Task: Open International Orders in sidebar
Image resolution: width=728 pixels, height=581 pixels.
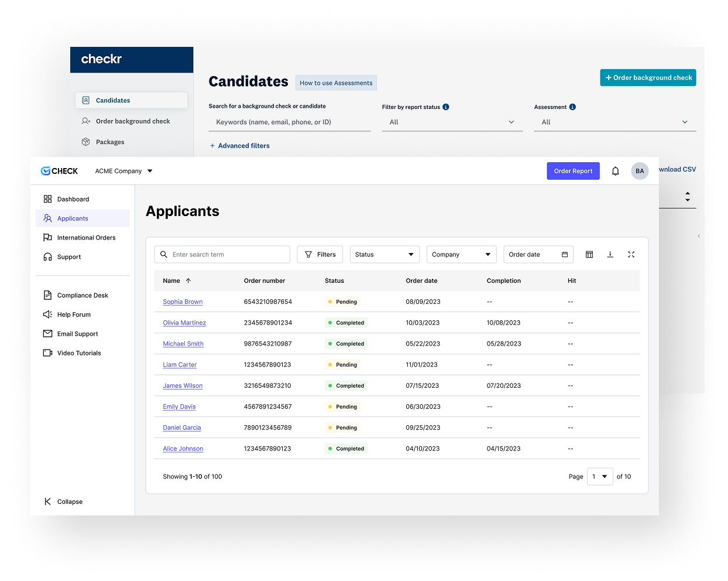Action: (x=86, y=238)
